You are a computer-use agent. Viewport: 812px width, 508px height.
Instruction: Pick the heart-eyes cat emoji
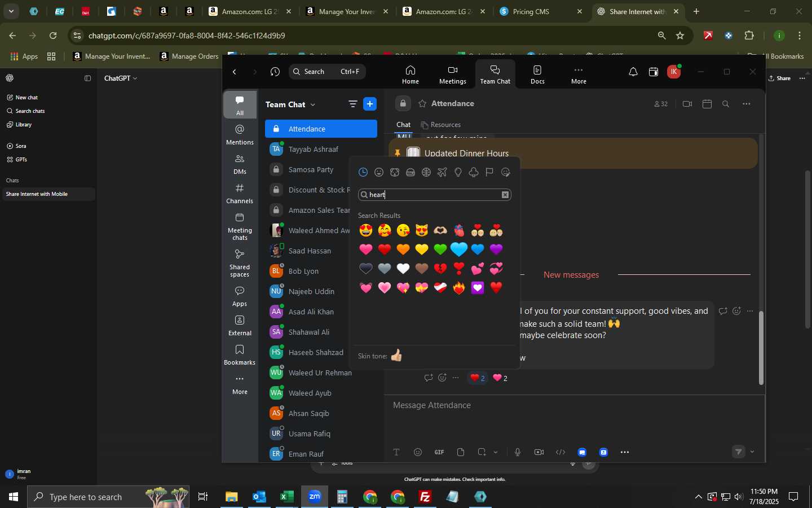click(x=422, y=230)
